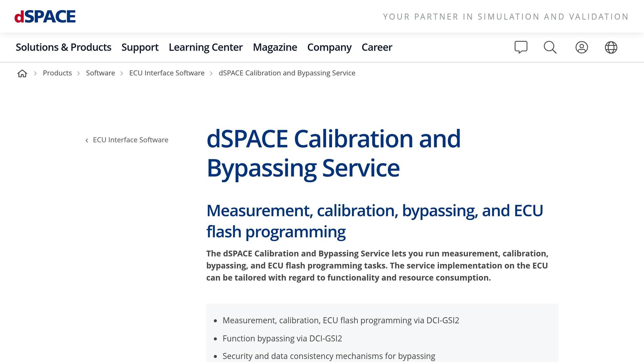Click ECU Interface Software breadcrumb link
The image size is (644, 362).
pos(167,73)
